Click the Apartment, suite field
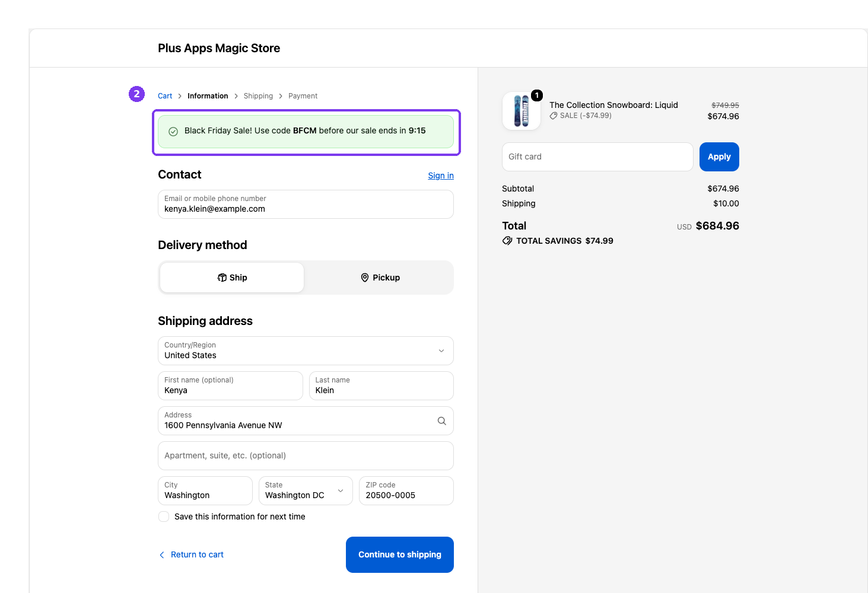 tap(306, 455)
